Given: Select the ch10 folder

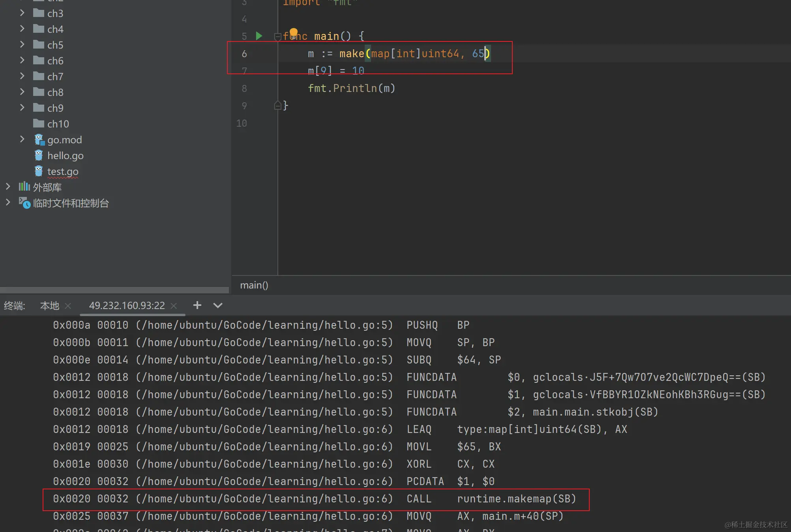Looking at the screenshot, I should pyautogui.click(x=58, y=124).
